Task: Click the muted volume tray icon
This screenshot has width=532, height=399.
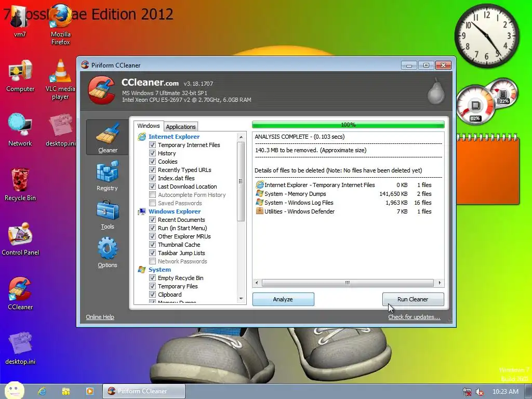Action: pos(480,392)
